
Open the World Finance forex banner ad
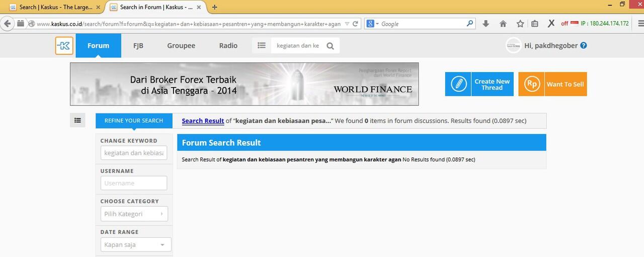[x=244, y=84]
